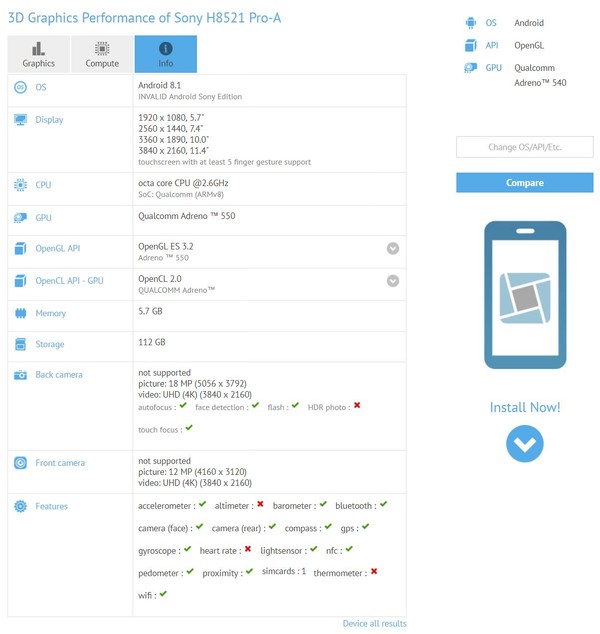Click the Storage drive icon
This screenshot has height=634, width=600.
click(20, 344)
